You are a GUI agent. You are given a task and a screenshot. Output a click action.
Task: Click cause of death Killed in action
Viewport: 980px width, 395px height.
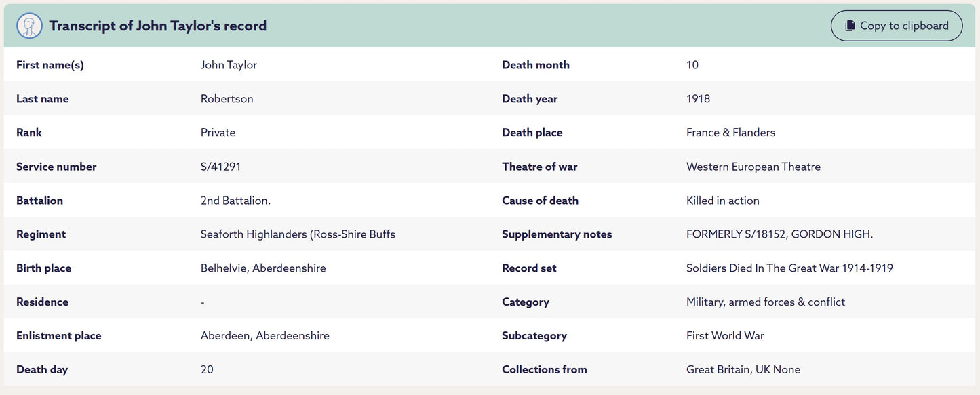point(722,201)
